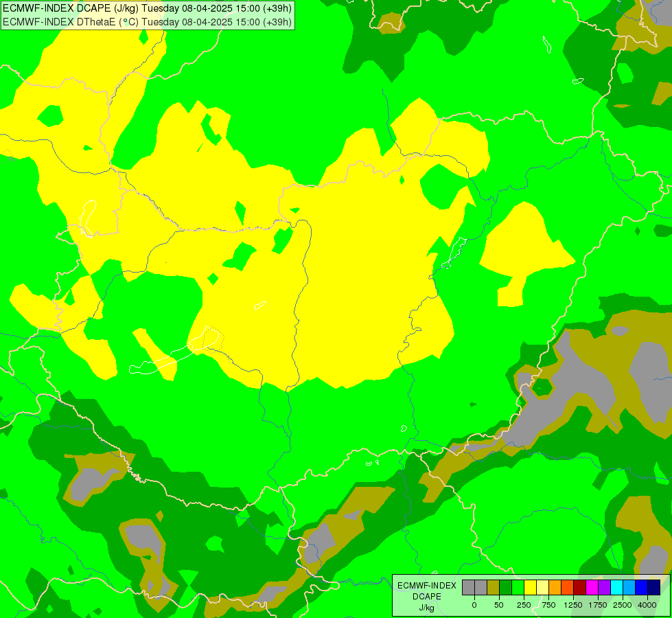672x618 pixels.
Task: Click the J/kg unit label in the legend
Action: 427,608
